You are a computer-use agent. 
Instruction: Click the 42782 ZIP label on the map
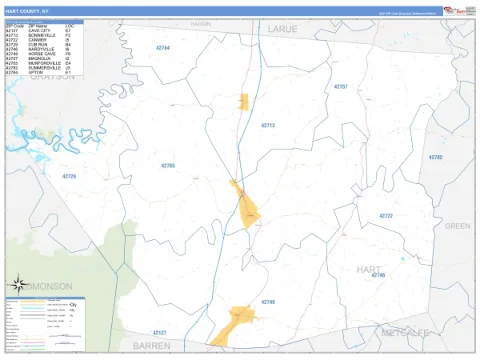click(435, 157)
